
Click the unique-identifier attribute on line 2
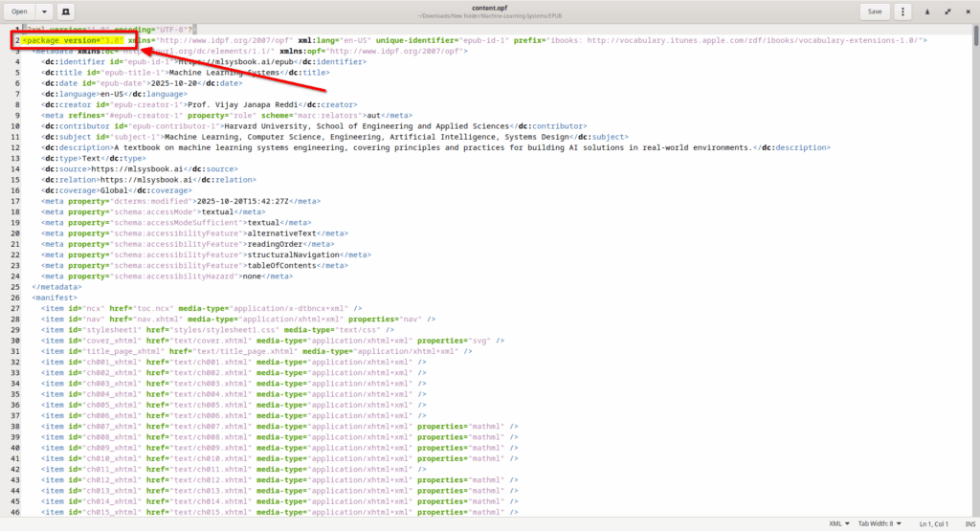tap(442, 40)
